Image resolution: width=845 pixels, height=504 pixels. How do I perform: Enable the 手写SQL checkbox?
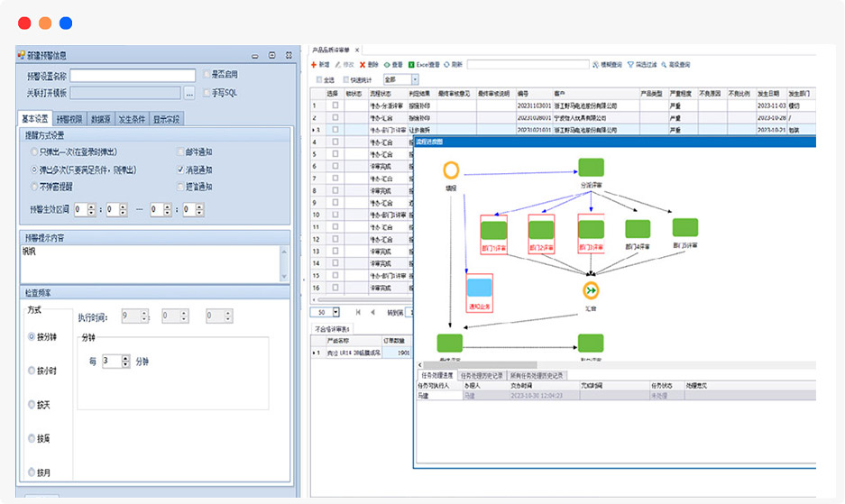(x=207, y=92)
